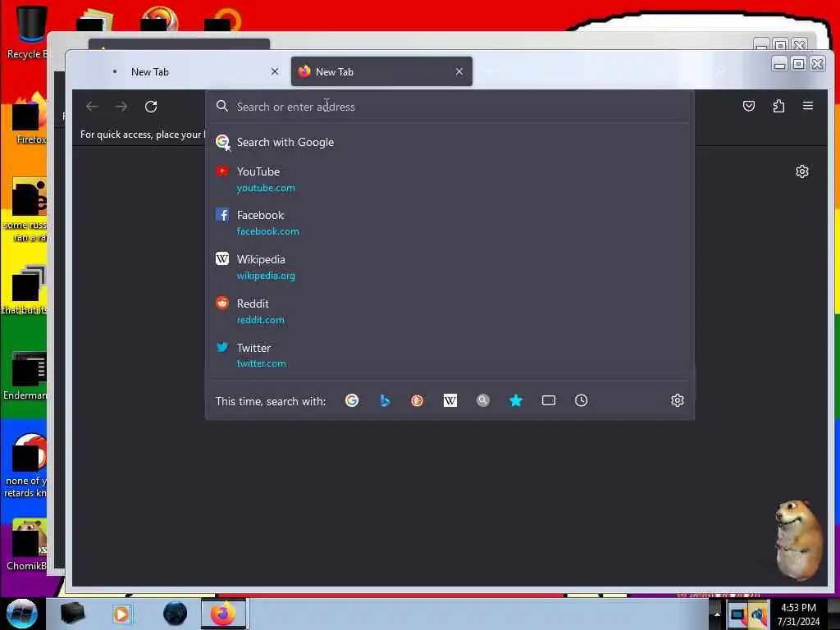Select the YouTube suggestion row
The width and height of the screenshot is (840, 630).
coord(450,179)
